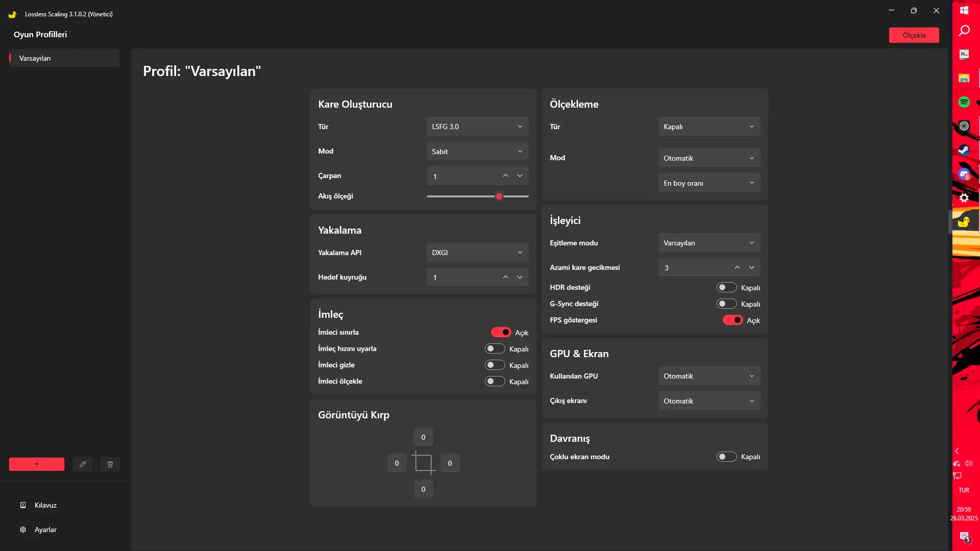Click the right crop value field

click(450, 463)
